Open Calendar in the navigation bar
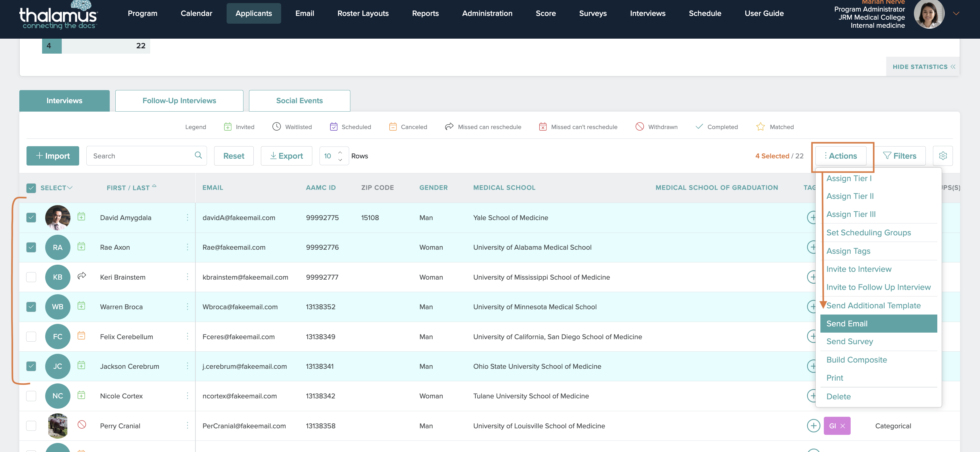This screenshot has width=980, height=452. tap(196, 13)
